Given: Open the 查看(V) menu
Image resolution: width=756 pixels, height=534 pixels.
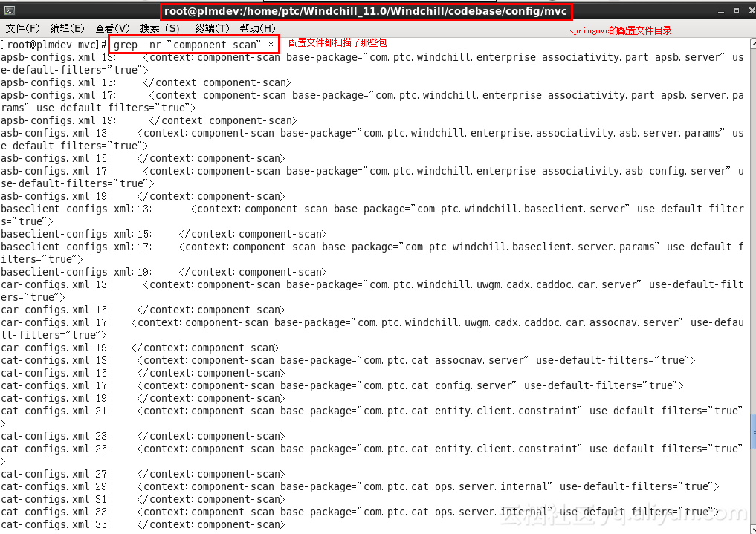Looking at the screenshot, I should tap(112, 28).
